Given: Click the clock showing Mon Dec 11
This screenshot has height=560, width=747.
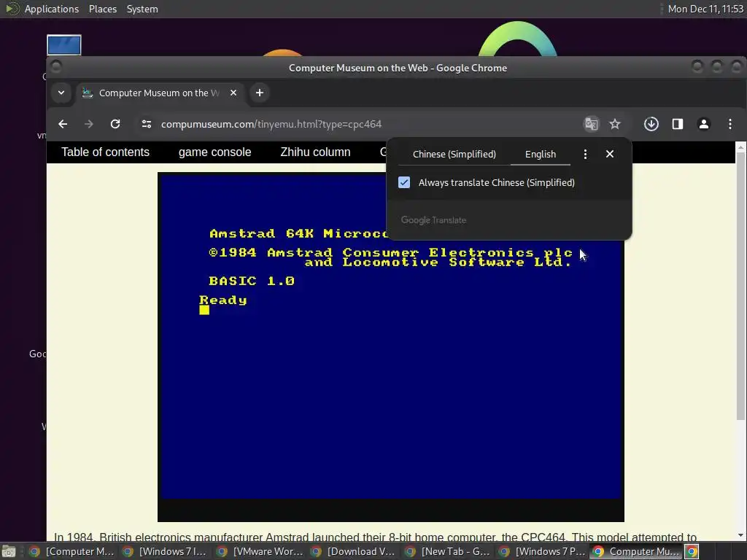Looking at the screenshot, I should click(705, 9).
